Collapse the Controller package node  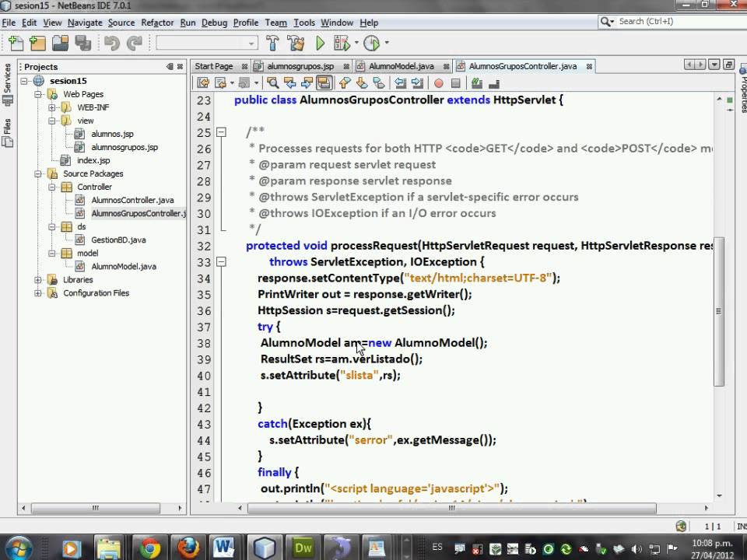click(52, 187)
